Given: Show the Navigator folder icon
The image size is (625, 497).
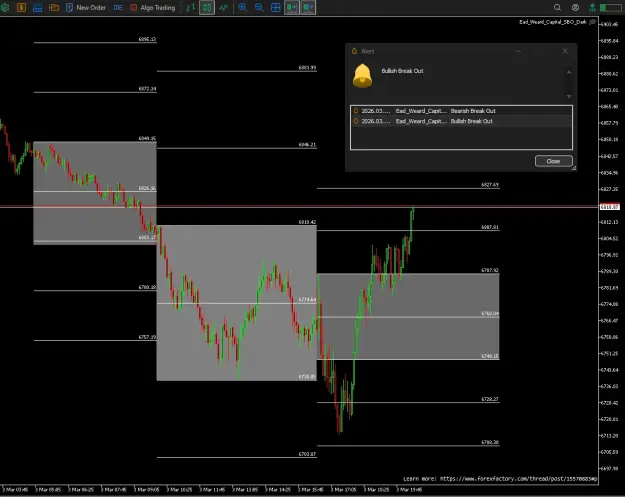Looking at the screenshot, I should coord(54,7).
